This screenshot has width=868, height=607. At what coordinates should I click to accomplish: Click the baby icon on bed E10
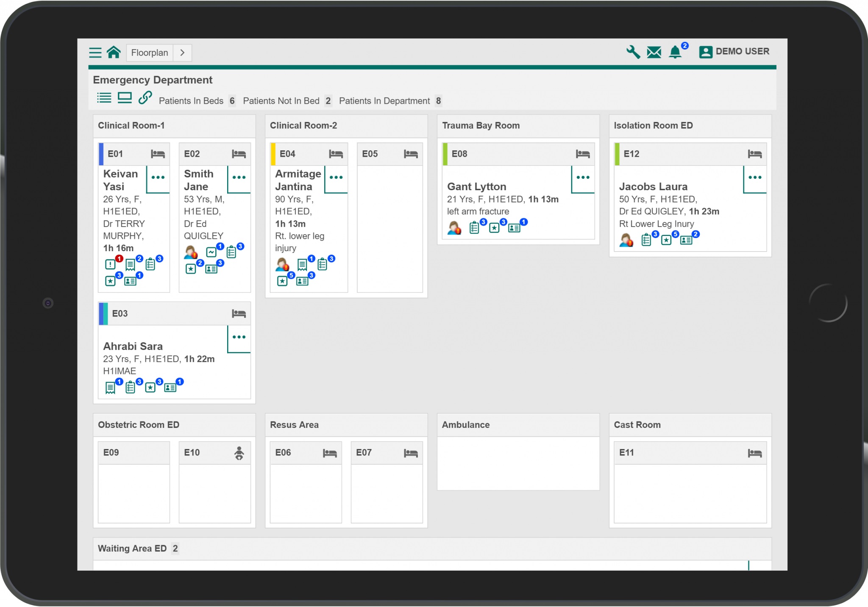coord(239,453)
